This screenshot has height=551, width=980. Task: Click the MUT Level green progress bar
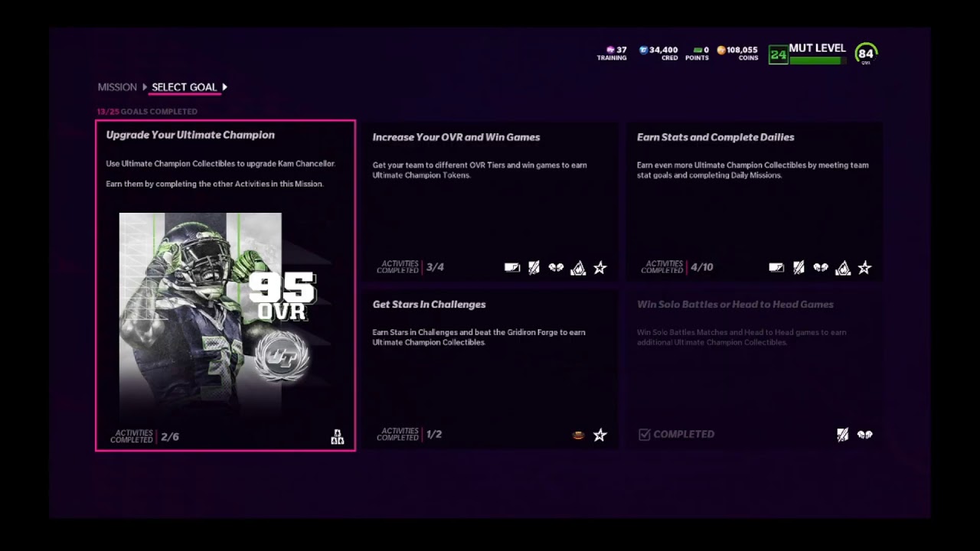817,60
